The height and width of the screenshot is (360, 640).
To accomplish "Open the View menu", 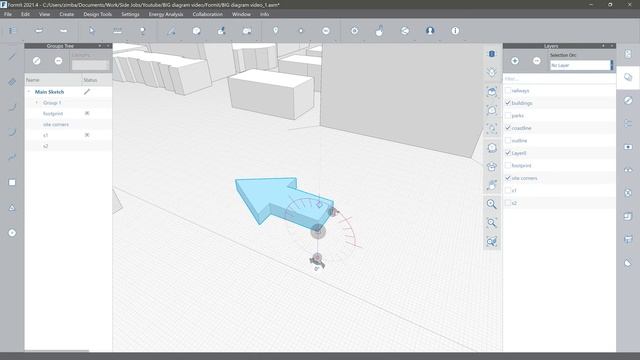I will pos(44,14).
